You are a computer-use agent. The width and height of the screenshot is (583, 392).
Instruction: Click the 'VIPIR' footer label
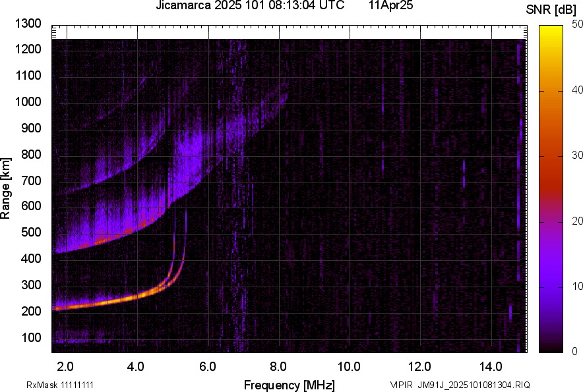tap(401, 385)
